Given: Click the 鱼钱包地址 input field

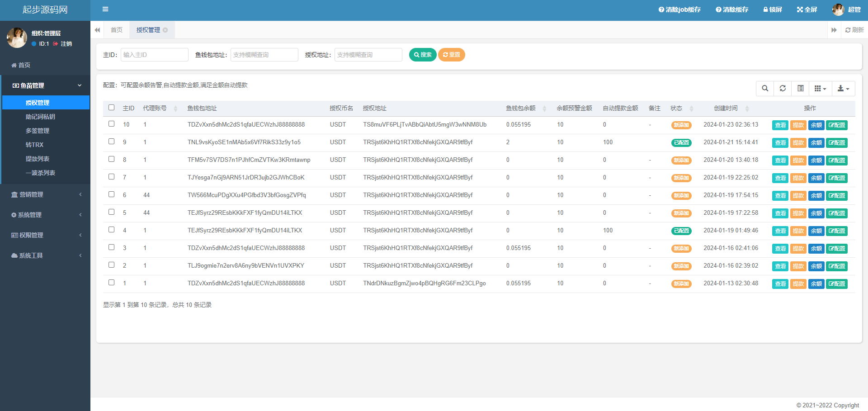Looking at the screenshot, I should tap(264, 55).
